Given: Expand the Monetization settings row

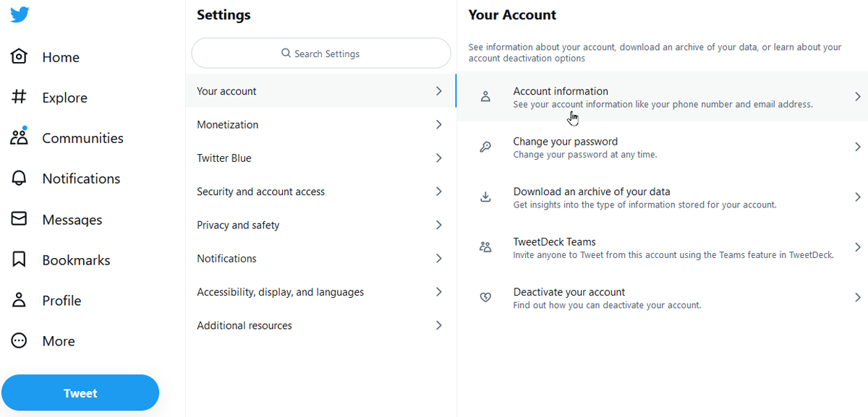Looking at the screenshot, I should click(x=320, y=124).
